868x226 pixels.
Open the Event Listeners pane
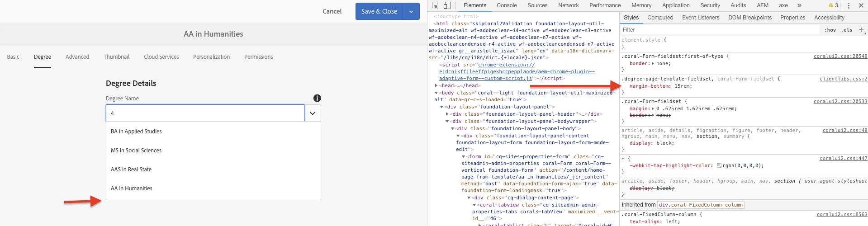tap(701, 18)
